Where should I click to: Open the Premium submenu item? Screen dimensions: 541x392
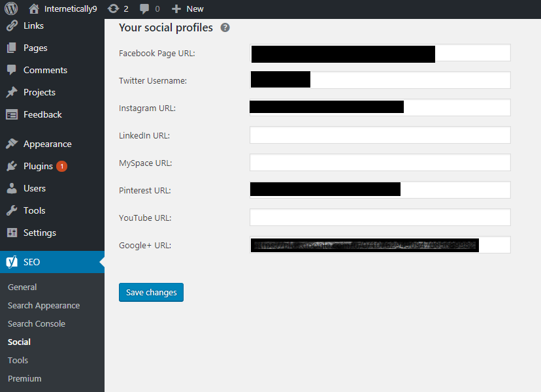24,378
